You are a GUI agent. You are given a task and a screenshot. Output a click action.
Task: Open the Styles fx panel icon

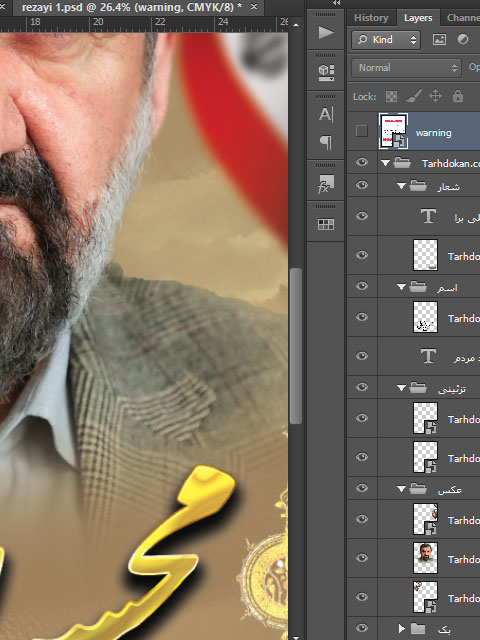(326, 184)
